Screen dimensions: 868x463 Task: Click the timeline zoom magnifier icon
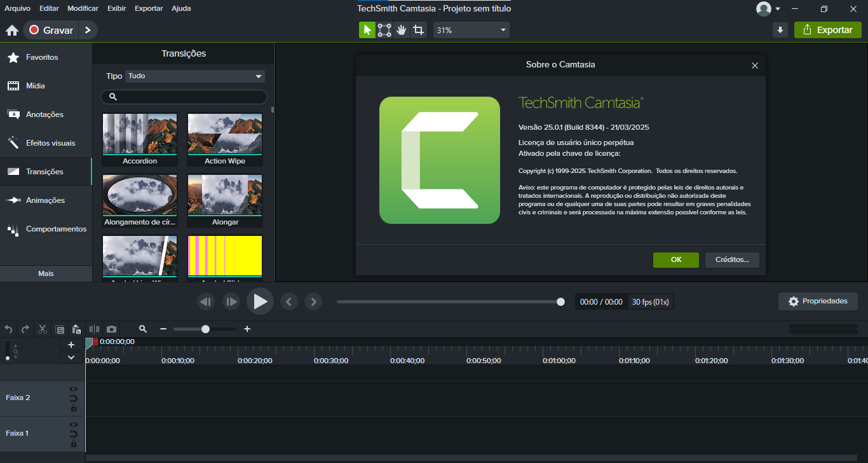point(143,329)
